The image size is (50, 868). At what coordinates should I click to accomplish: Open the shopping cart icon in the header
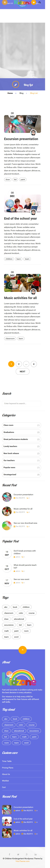click(x=33, y=3)
